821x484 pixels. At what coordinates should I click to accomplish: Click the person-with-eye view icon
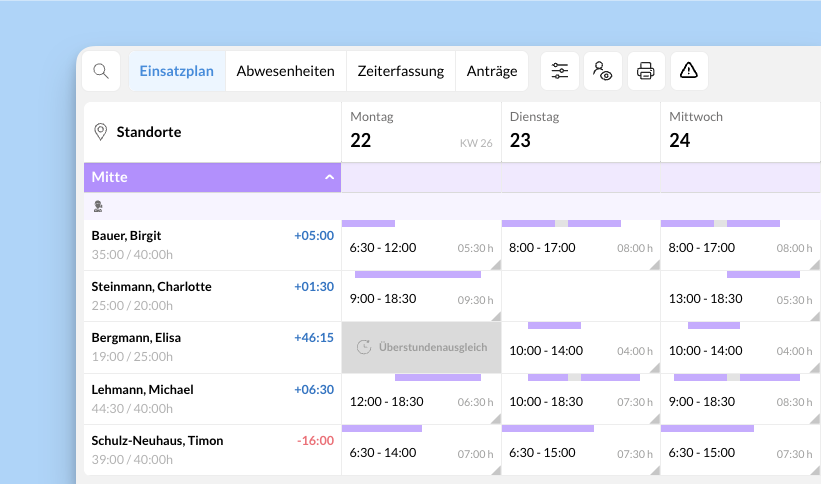[x=603, y=71]
